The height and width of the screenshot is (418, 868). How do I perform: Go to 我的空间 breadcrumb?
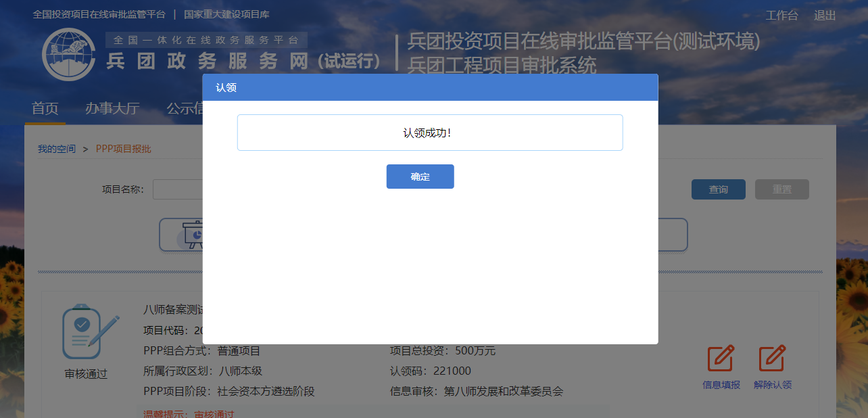click(x=57, y=149)
